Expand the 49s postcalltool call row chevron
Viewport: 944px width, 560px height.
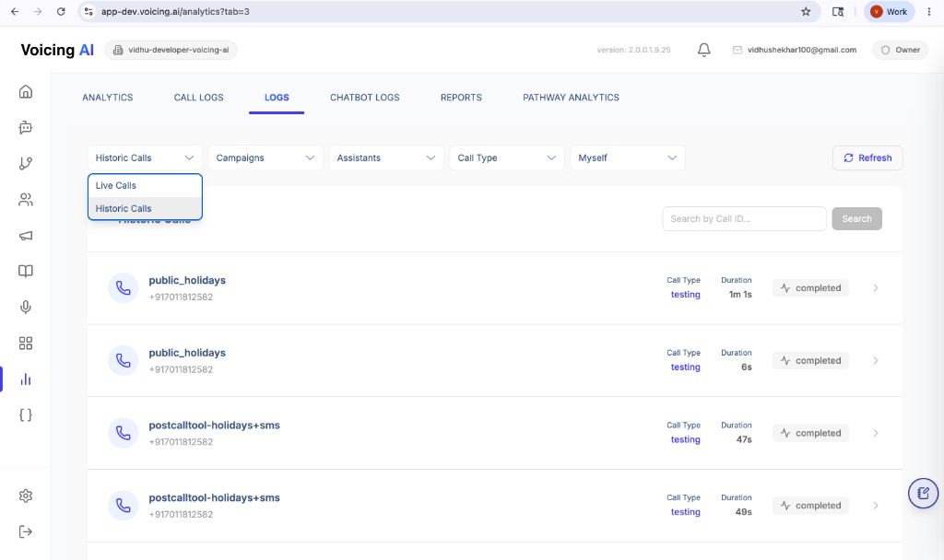876,506
